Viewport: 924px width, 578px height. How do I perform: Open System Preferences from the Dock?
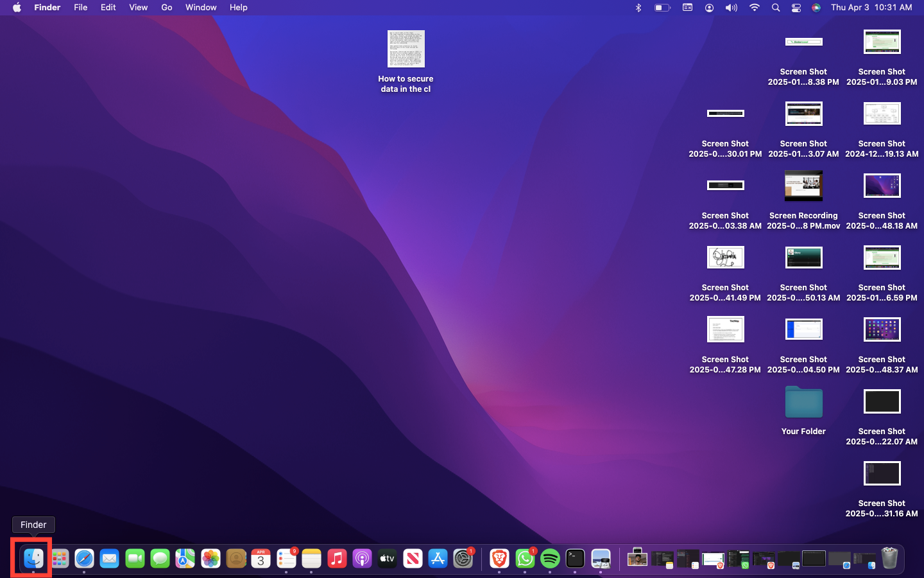coord(463,559)
